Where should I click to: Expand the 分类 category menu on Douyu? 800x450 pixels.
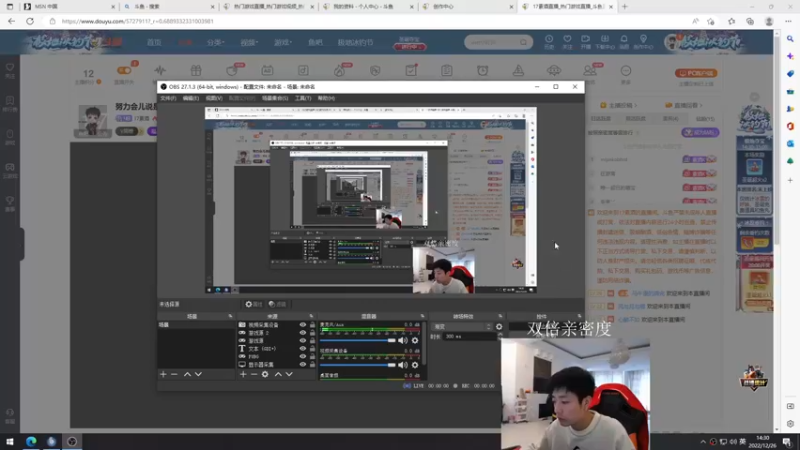(x=215, y=43)
